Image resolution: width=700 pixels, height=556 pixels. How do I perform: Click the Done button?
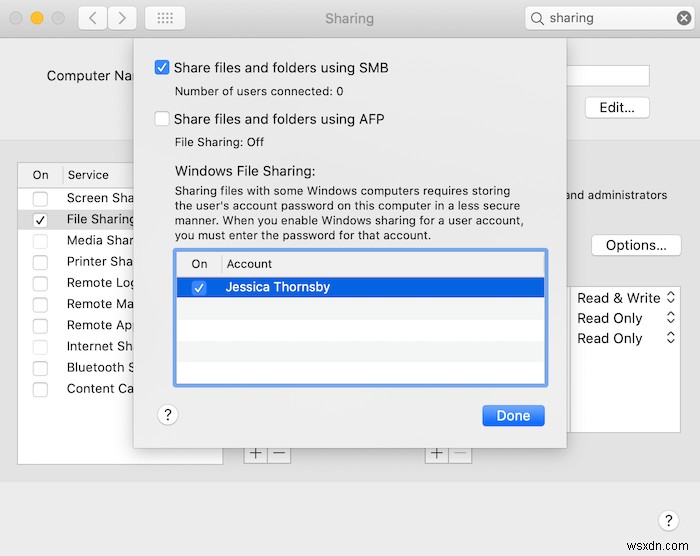tap(513, 416)
